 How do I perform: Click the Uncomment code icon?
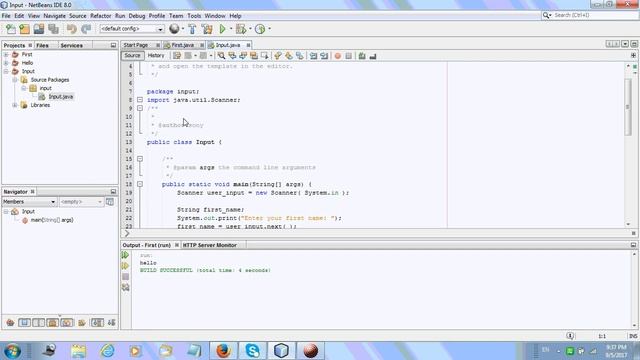[x=373, y=56]
